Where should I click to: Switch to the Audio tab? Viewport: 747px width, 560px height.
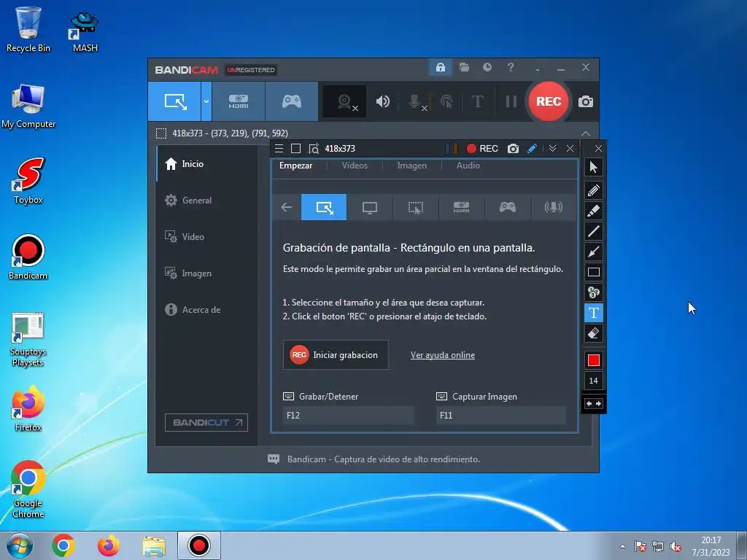pyautogui.click(x=468, y=166)
